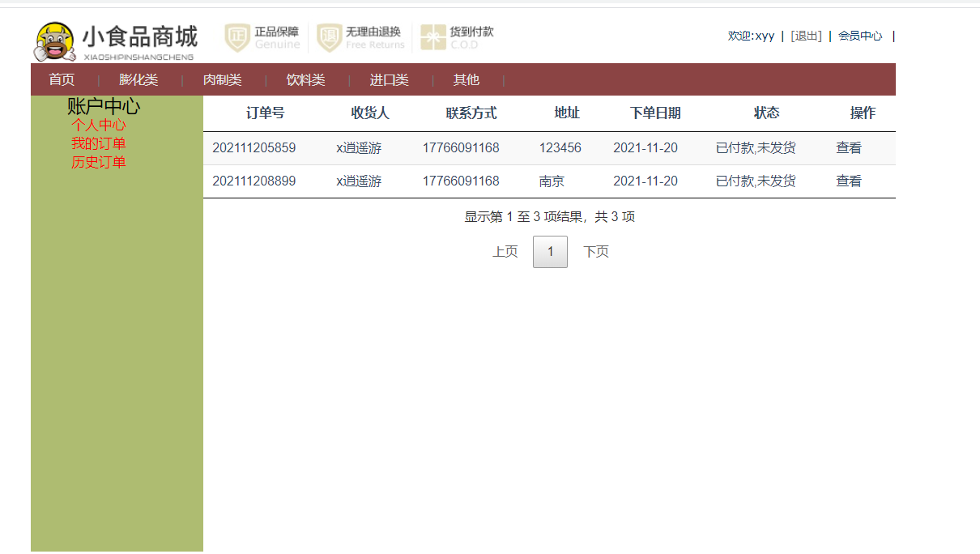Open the 会员中心 link

860,36
